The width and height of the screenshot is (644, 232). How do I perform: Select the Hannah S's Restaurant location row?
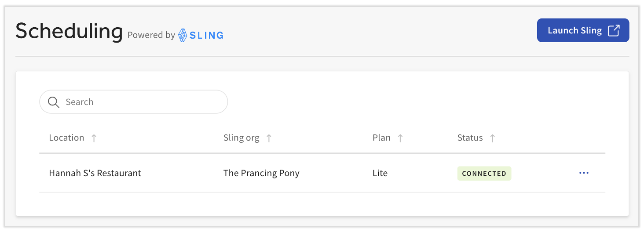[x=95, y=173]
